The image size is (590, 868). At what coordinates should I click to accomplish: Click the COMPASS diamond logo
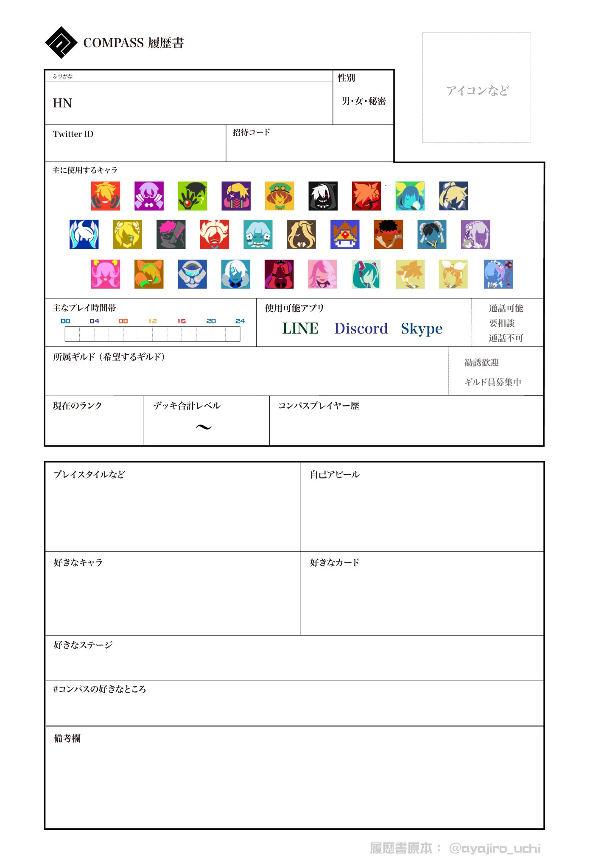click(x=61, y=42)
